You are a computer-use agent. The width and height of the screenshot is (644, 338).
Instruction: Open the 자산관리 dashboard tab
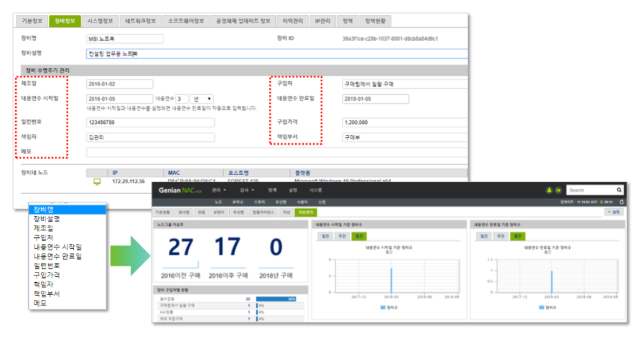(306, 212)
